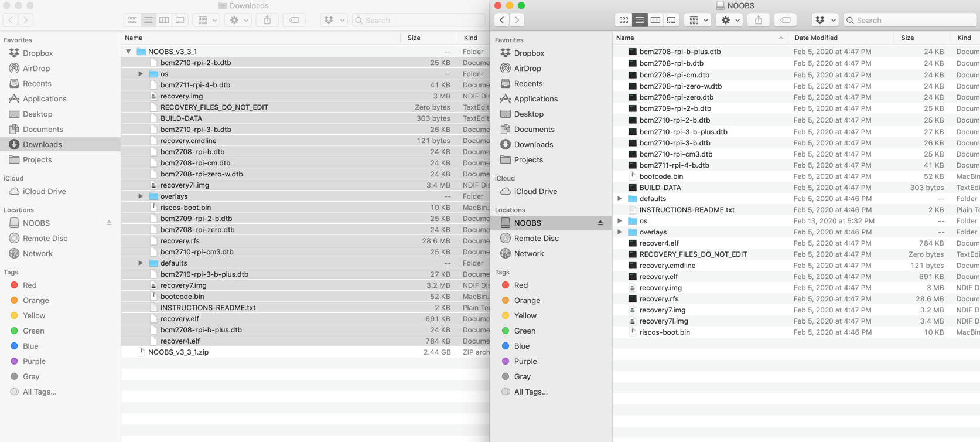Click the Edit Tags icon in NOOBS toolbar

pyautogui.click(x=785, y=20)
